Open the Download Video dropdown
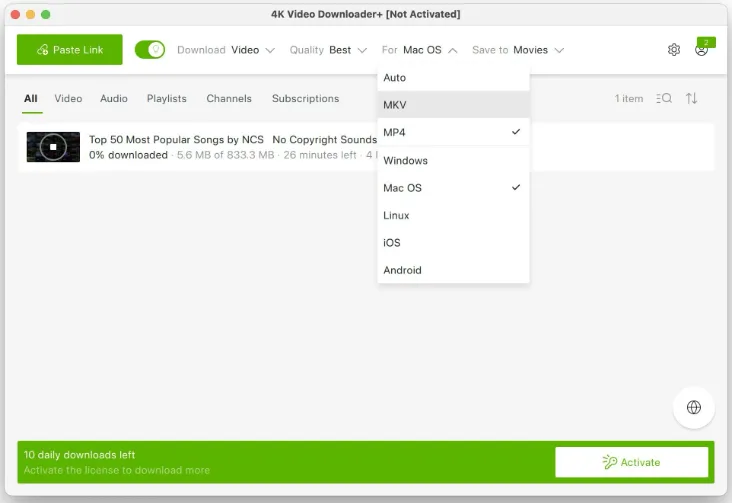 point(226,50)
